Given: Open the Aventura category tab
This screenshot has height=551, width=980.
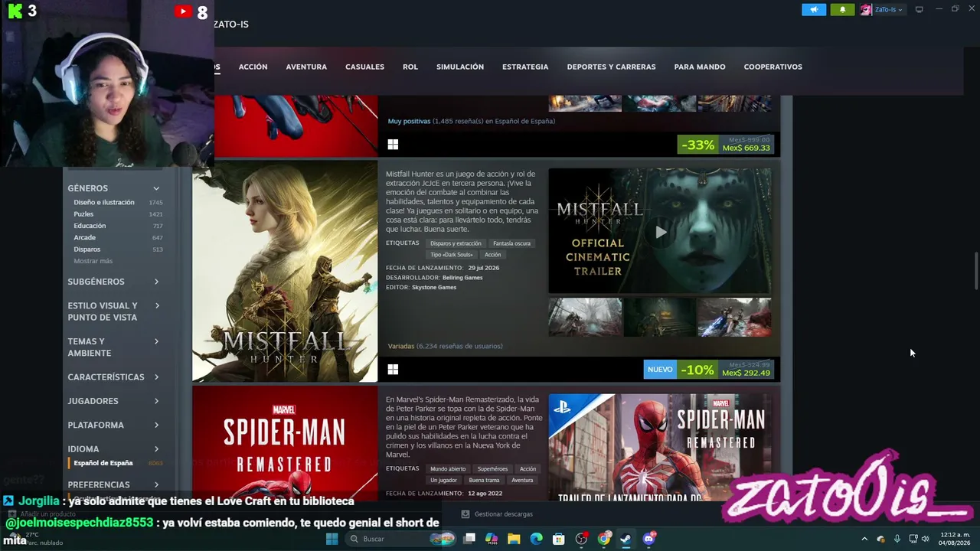Looking at the screenshot, I should tap(306, 67).
